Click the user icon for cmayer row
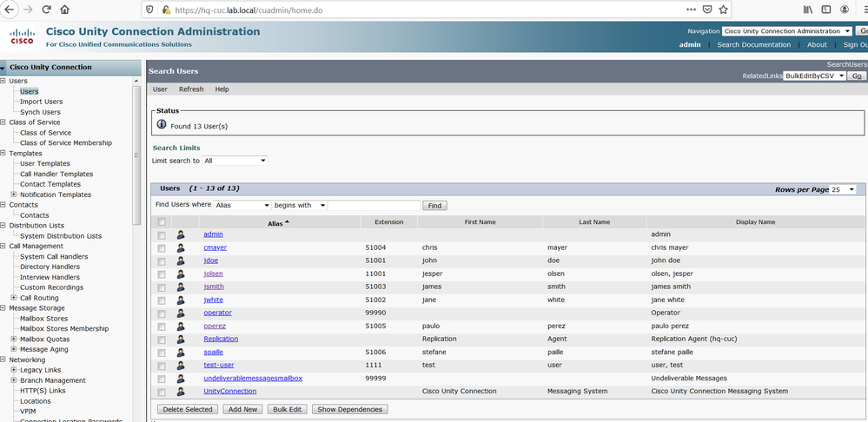 181,247
